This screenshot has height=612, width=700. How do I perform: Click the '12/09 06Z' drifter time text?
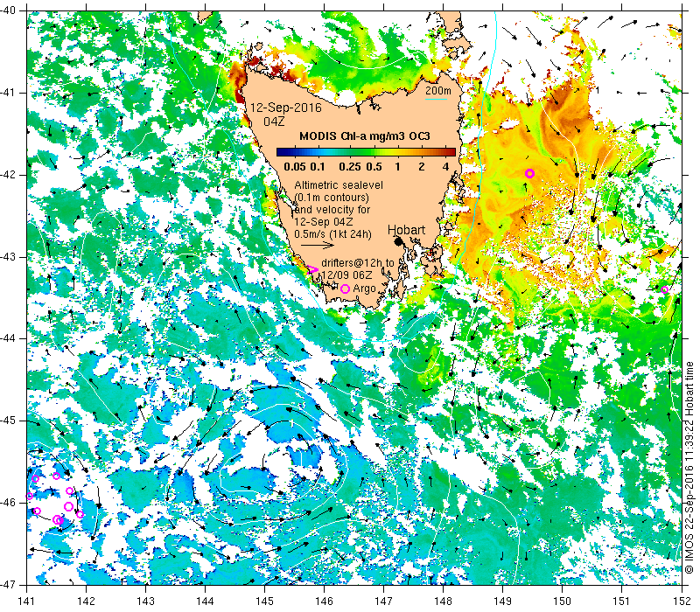tap(346, 275)
